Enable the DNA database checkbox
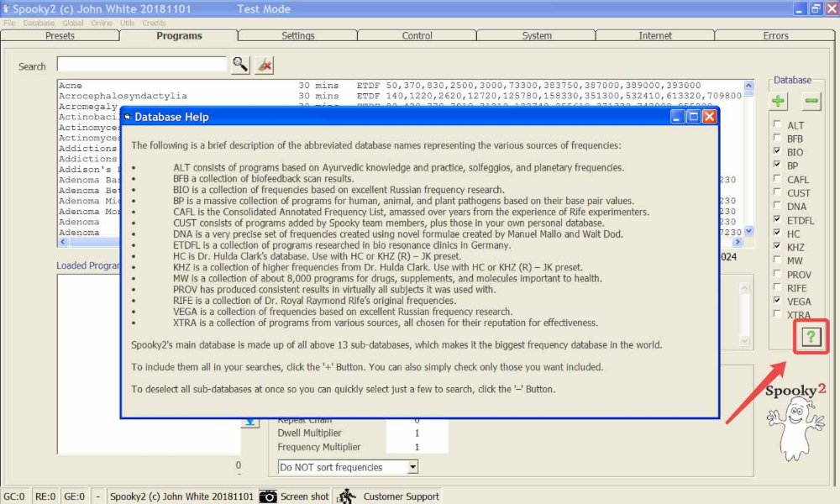840x504 pixels. 777,205
